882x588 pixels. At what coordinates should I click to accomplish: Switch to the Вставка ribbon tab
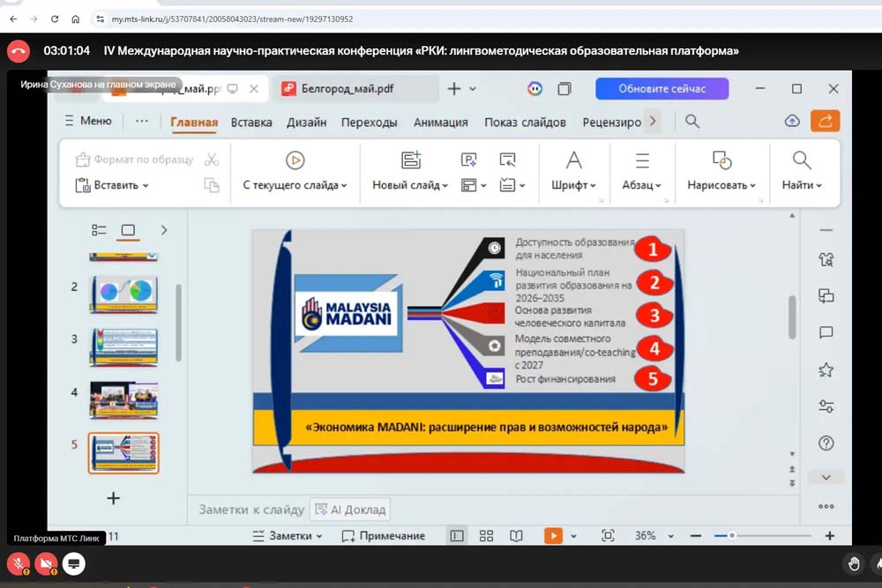coord(251,123)
